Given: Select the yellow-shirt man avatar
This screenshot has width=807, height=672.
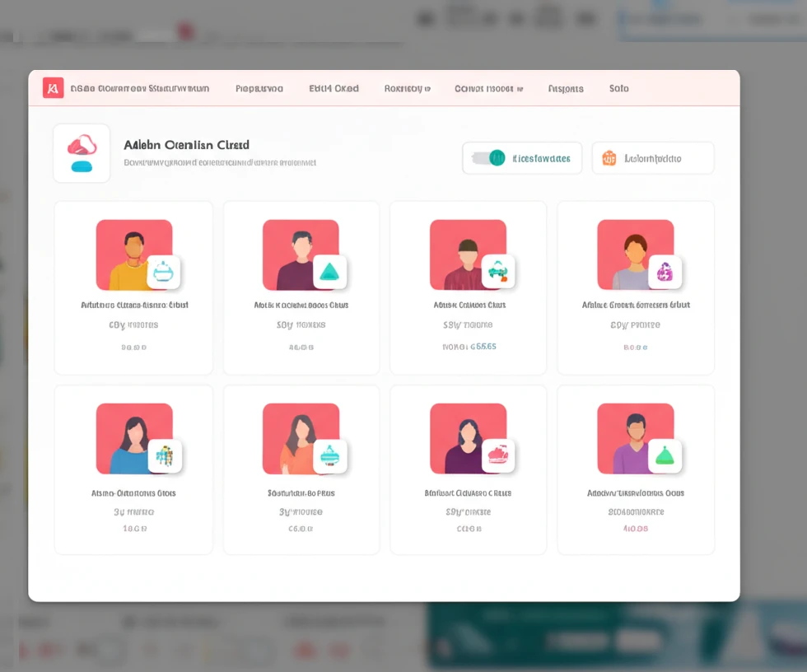Looking at the screenshot, I should [133, 254].
